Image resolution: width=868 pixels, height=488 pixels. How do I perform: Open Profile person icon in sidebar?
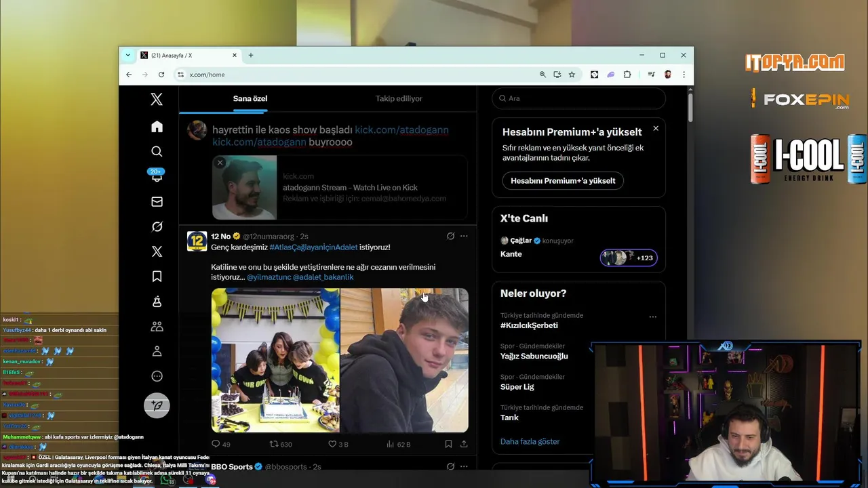pyautogui.click(x=157, y=351)
